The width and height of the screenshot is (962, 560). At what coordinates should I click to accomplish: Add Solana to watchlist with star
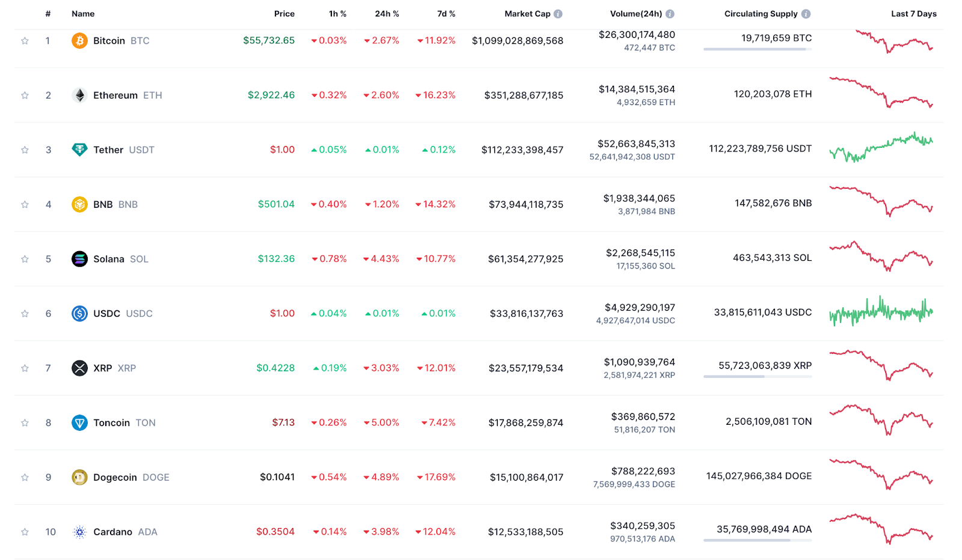(x=25, y=260)
